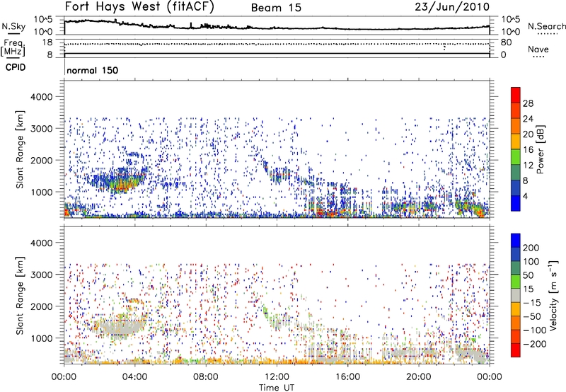The width and height of the screenshot is (566, 392).
Task: Pick the red top segment of Power colorbar
Action: click(516, 95)
